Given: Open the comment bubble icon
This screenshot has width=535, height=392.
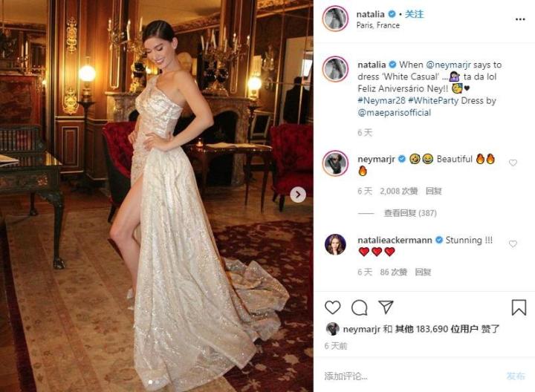Looking at the screenshot, I should 360,307.
